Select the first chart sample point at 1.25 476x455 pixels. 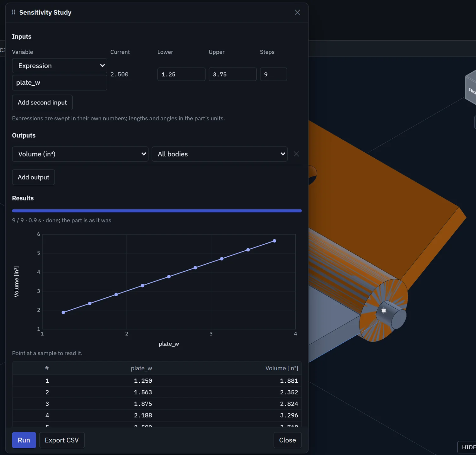coord(63,313)
